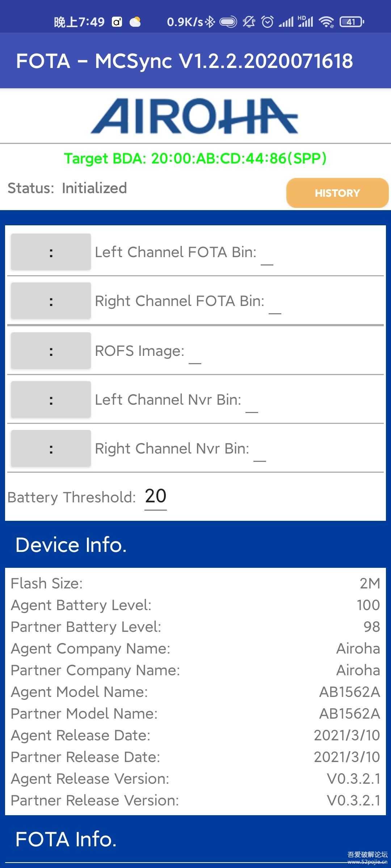The height and width of the screenshot is (868, 391).
Task: Tap the battery level indicator
Action: tap(352, 22)
